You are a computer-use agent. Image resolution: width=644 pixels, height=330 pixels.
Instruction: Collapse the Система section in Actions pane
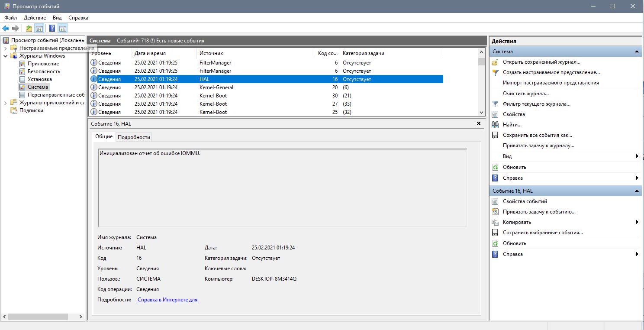(x=637, y=52)
